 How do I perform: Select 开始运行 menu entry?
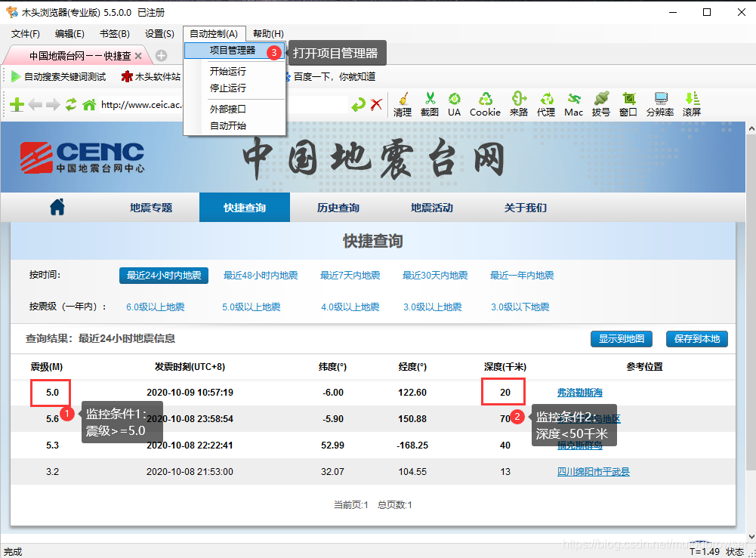tap(234, 71)
